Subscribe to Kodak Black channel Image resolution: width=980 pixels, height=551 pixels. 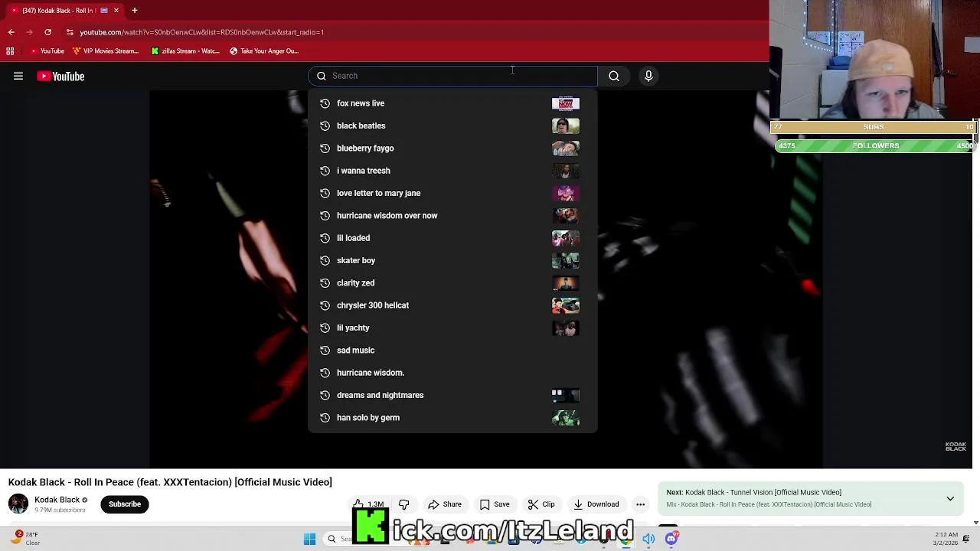point(125,504)
